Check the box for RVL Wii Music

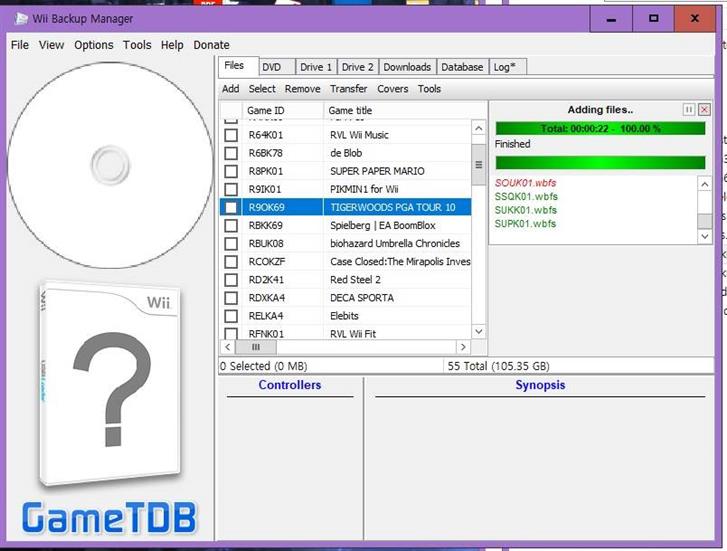click(231, 135)
